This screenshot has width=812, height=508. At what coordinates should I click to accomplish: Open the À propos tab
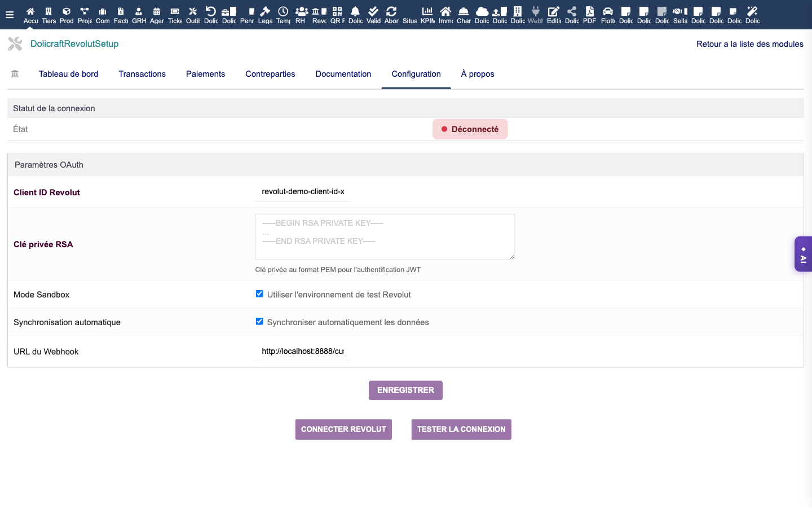(478, 74)
